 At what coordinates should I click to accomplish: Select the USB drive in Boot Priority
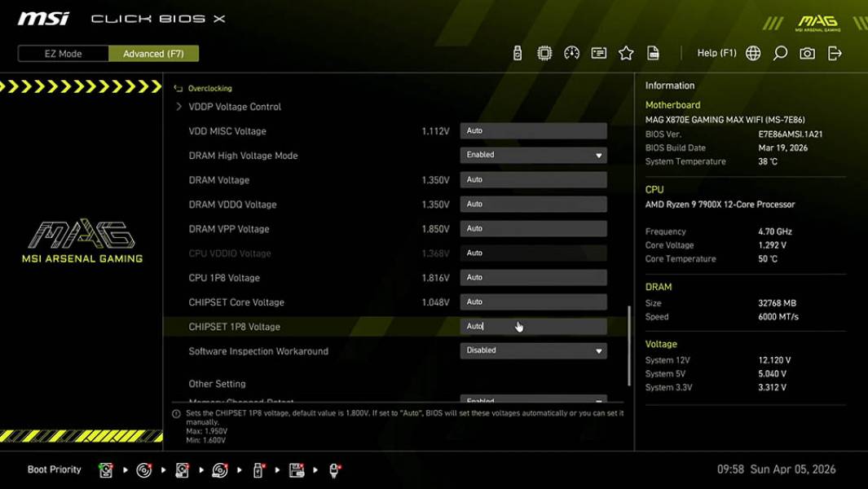[257, 469]
